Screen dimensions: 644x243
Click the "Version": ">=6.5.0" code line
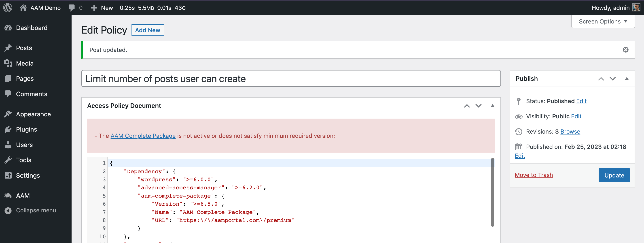point(188,204)
